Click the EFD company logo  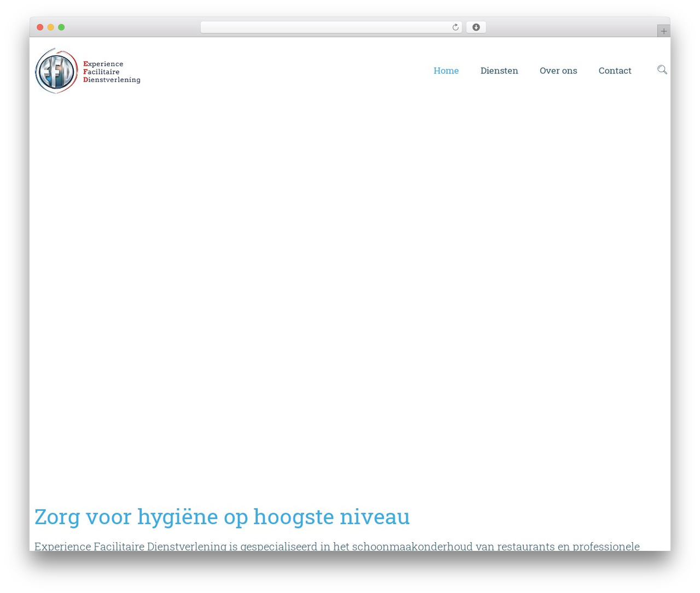coord(56,71)
